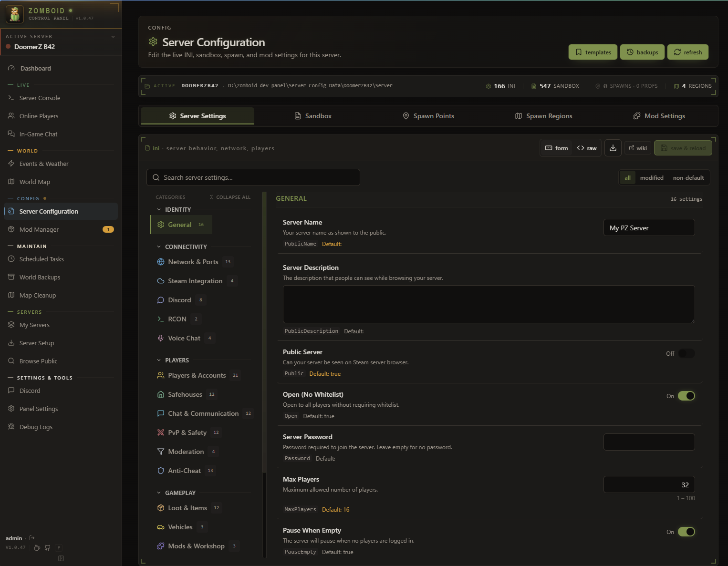
Task: Toggle Pause When Empty switch
Action: point(686,532)
